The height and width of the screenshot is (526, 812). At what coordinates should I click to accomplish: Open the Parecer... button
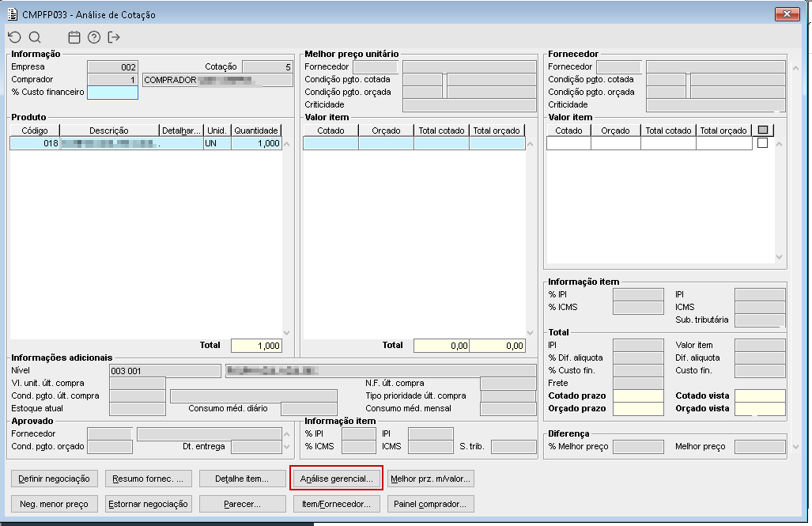[242, 504]
